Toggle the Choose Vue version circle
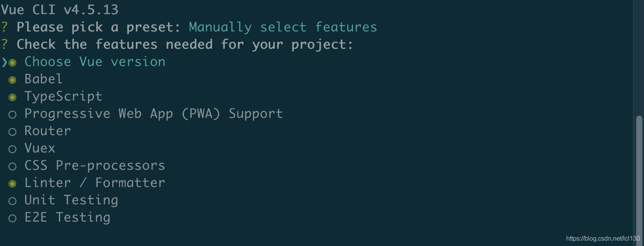 pyautogui.click(x=13, y=62)
